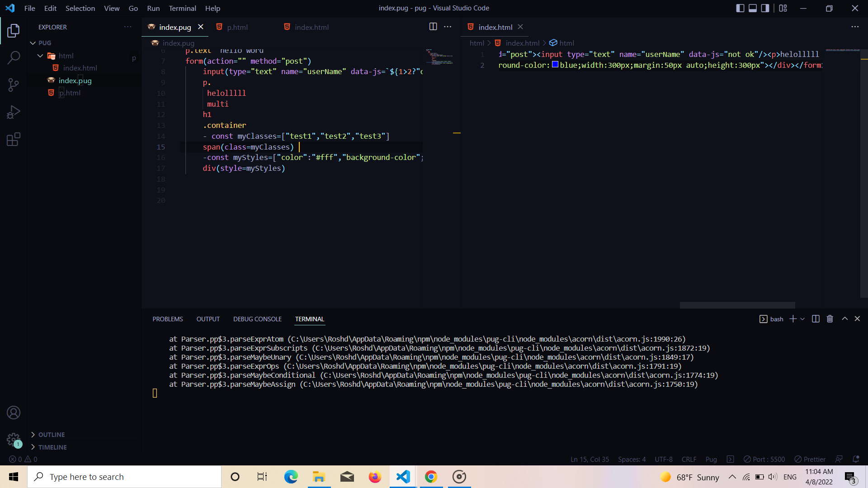The width and height of the screenshot is (868, 488).
Task: Click Port : 5500 live server status
Action: (x=764, y=459)
